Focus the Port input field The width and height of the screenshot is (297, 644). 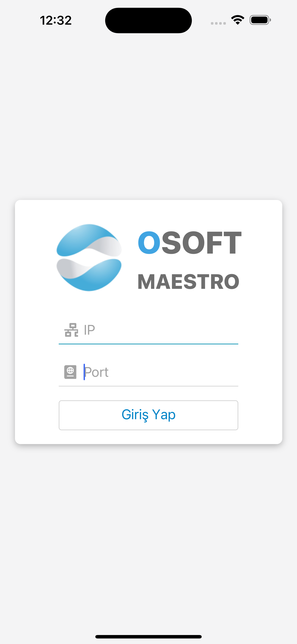tap(148, 372)
